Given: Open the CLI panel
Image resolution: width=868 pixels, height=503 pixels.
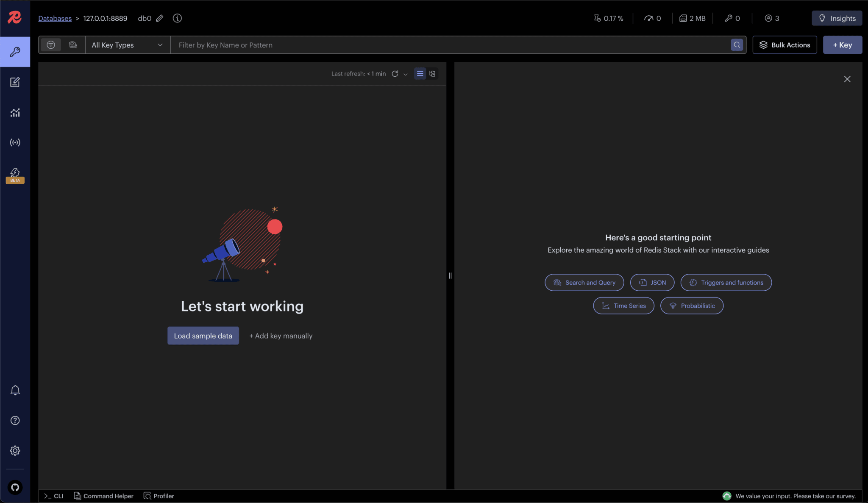Looking at the screenshot, I should click(x=53, y=496).
